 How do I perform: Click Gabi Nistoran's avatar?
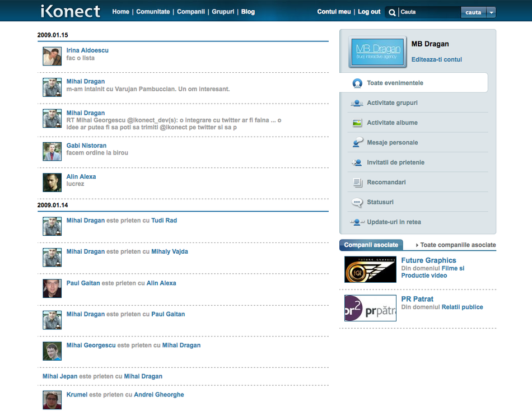coord(52,151)
